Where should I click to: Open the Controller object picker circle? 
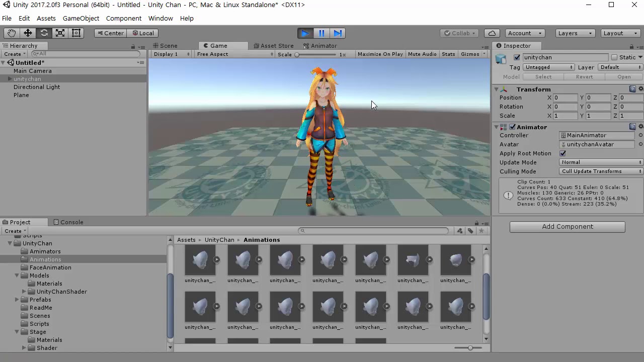(640, 135)
